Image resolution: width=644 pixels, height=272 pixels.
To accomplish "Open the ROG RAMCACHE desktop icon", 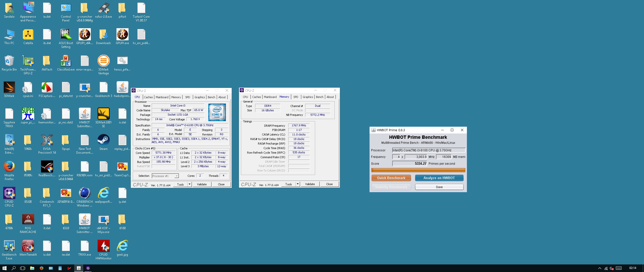I will (x=28, y=224).
